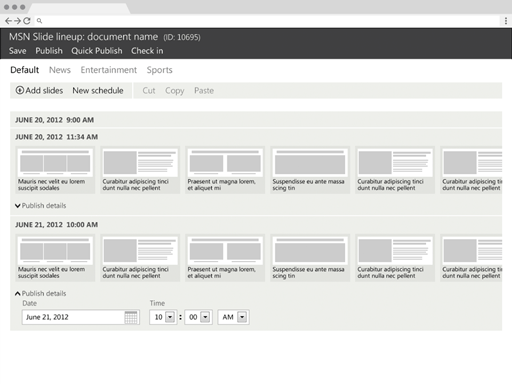Open the hour dropdown showing 10
The width and height of the screenshot is (512, 384).
(163, 317)
